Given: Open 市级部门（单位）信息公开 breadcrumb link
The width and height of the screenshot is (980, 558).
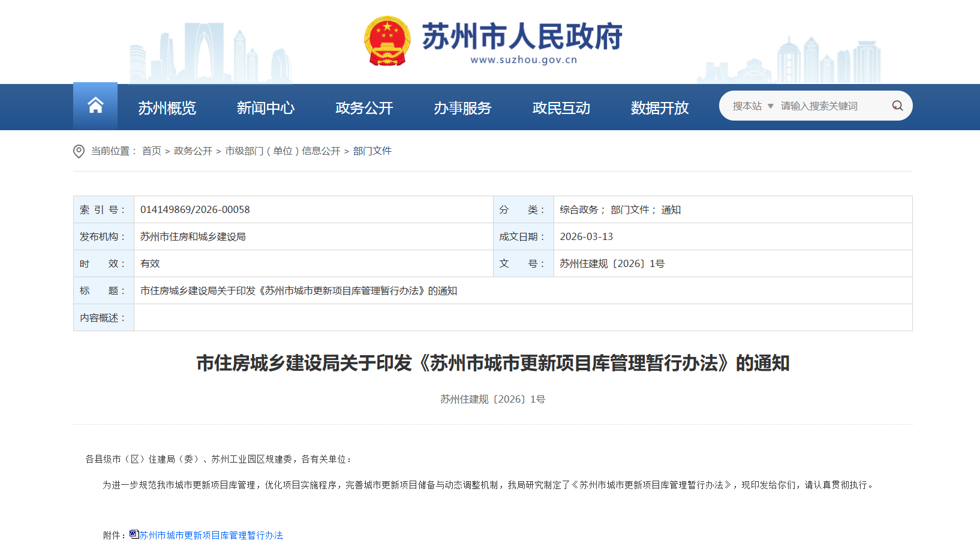Looking at the screenshot, I should tap(282, 151).
